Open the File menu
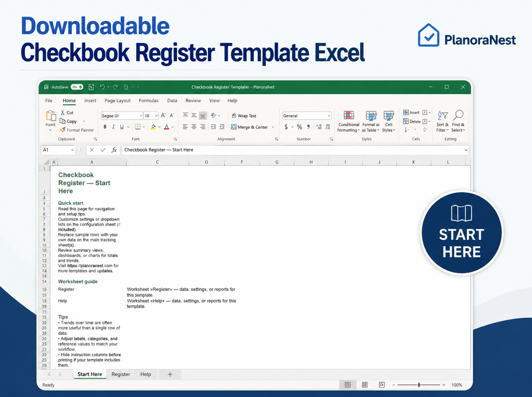The image size is (532, 397). 49,100
